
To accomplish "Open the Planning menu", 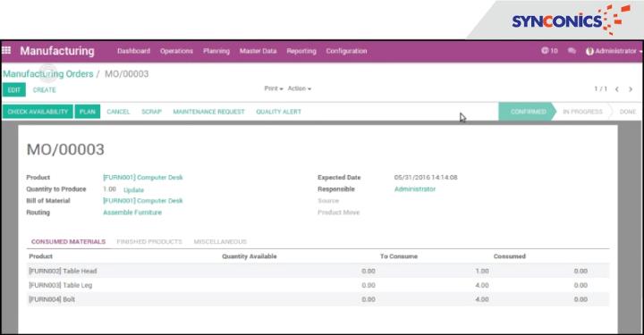I will pos(216,51).
